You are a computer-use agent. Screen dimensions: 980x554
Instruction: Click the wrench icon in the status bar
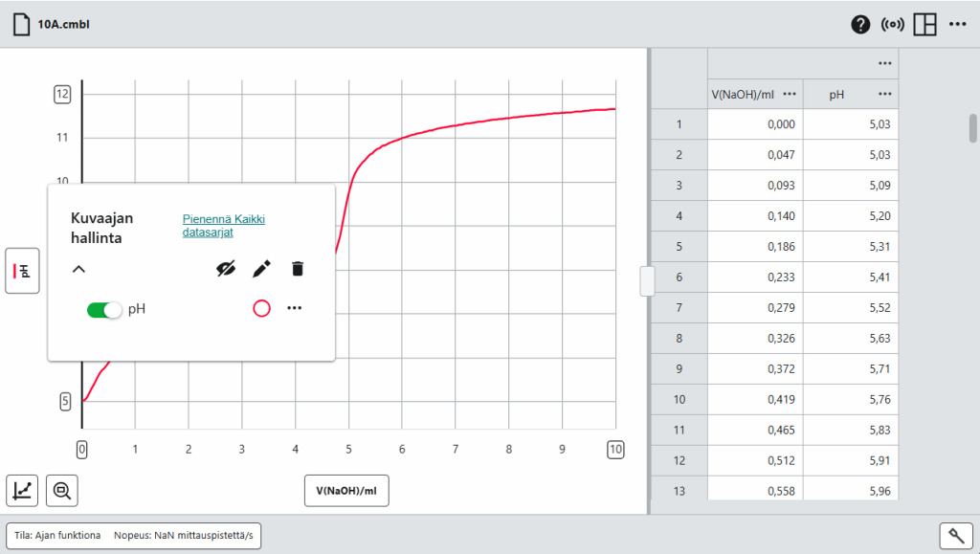pyautogui.click(x=956, y=535)
